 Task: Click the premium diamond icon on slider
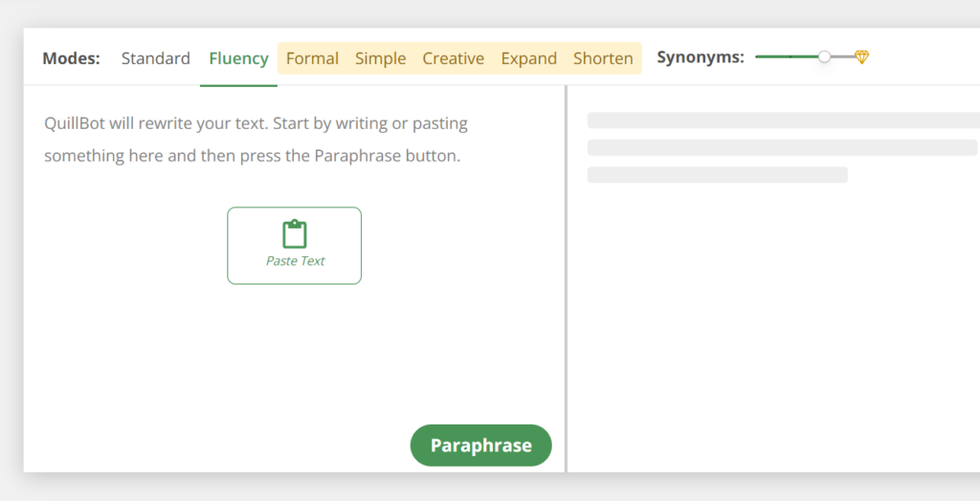[862, 56]
